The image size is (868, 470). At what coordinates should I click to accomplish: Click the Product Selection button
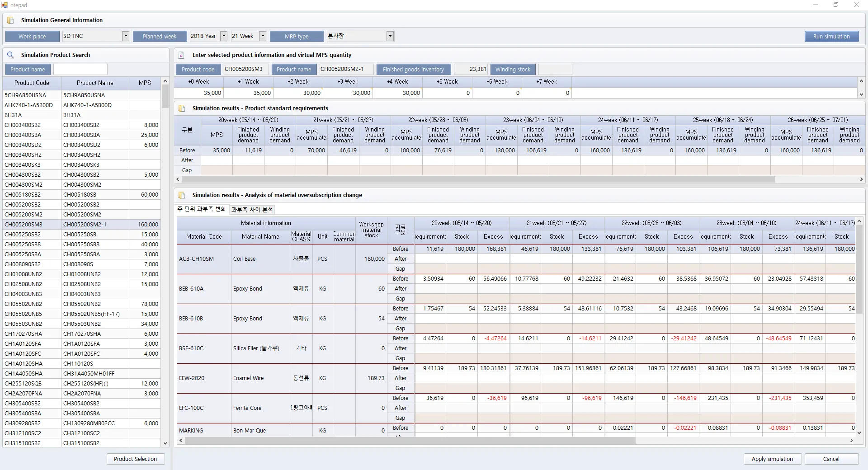pos(136,459)
